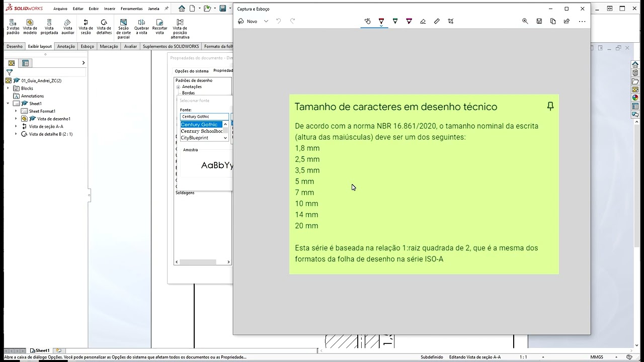Screen dimensions: 644x362
Task: Redo the ink stroke in Captura e Esboço
Action: point(292,21)
